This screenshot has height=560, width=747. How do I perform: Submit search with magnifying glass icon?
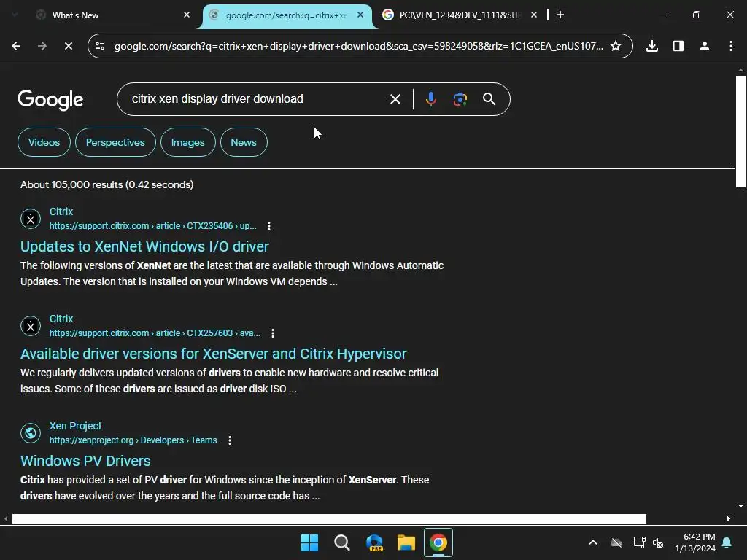tap(489, 99)
